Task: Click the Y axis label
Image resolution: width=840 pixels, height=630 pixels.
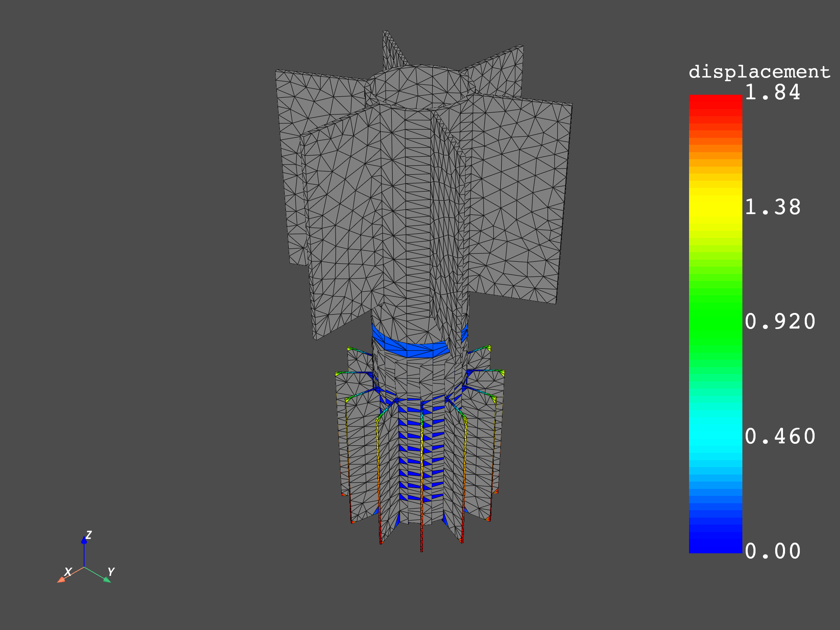Action: (x=111, y=571)
